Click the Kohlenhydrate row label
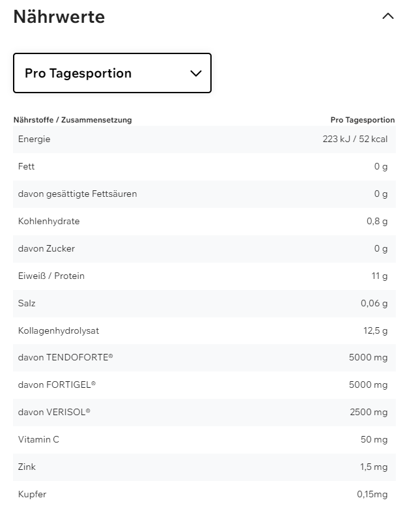Image resolution: width=420 pixels, height=509 pixels. [x=49, y=221]
